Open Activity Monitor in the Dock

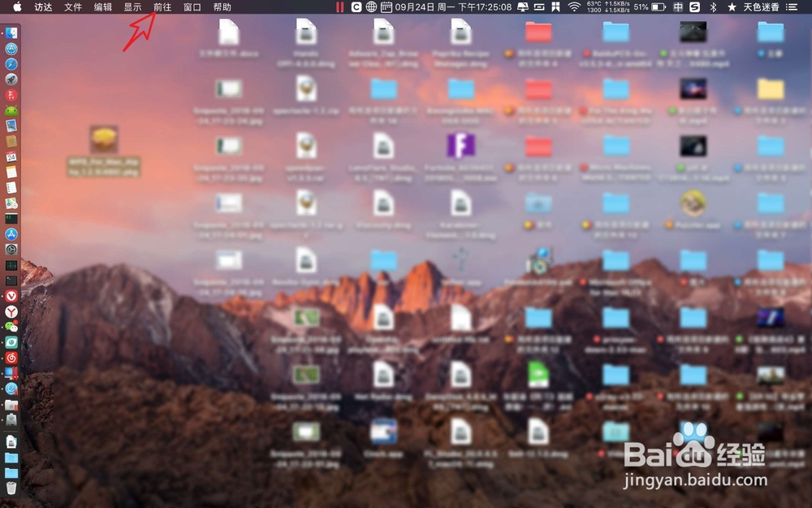pyautogui.click(x=11, y=265)
